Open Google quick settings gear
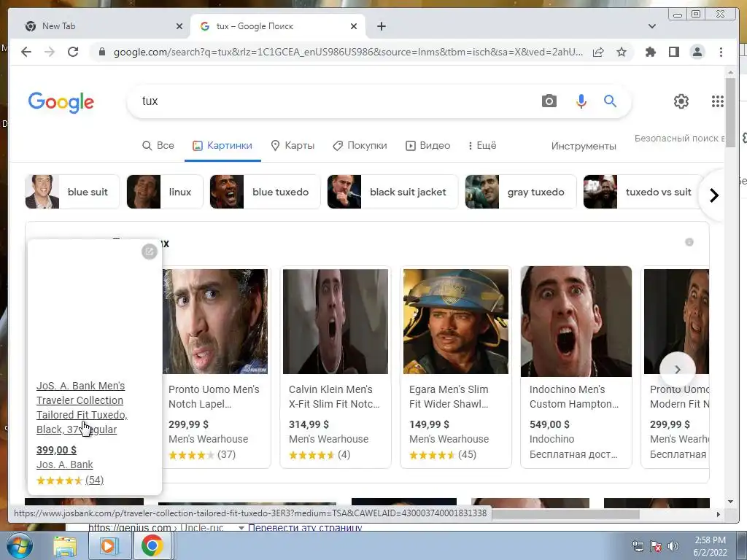 (x=681, y=101)
